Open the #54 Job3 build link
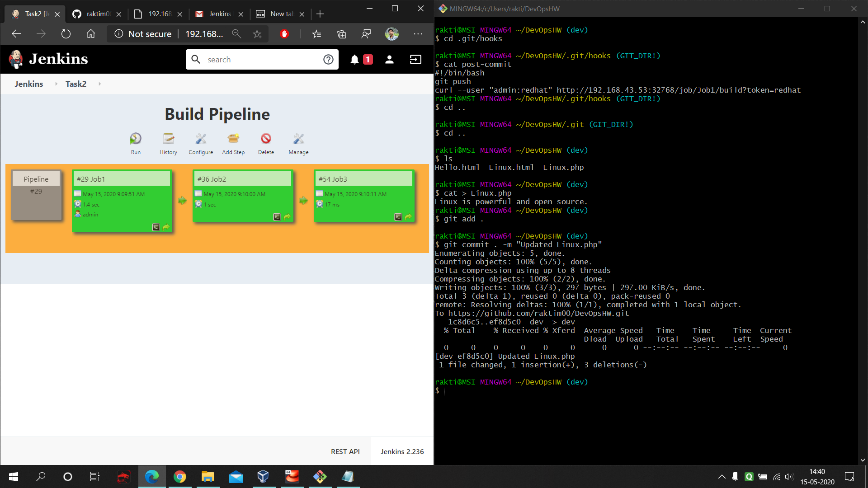868x488 pixels. click(333, 179)
